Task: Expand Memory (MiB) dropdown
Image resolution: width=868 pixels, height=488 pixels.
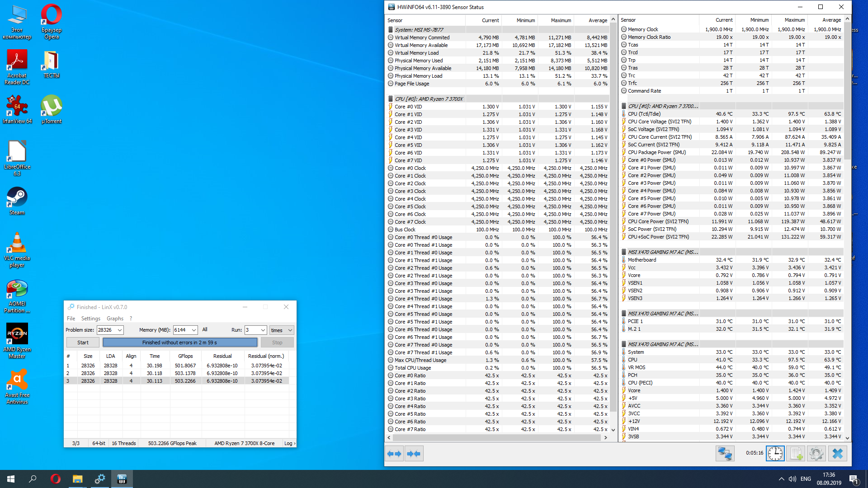Action: point(194,330)
